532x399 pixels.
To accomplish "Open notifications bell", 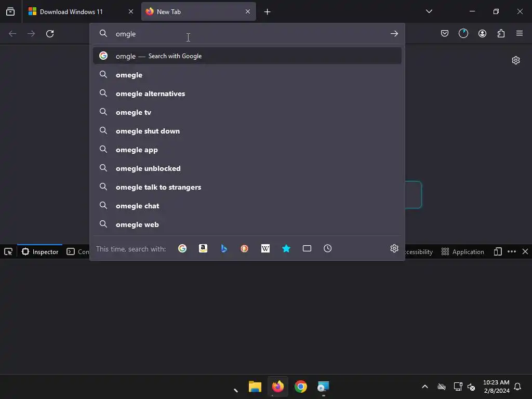I will pos(517,387).
